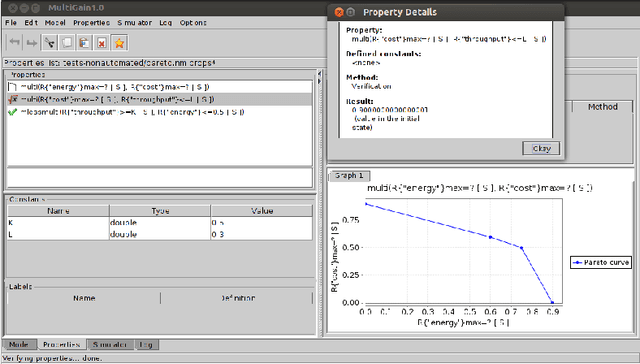Viewport: 640px width, 364px height.
Task: Click the x-axis label R{"energy"}max=?
Action: coord(463,322)
